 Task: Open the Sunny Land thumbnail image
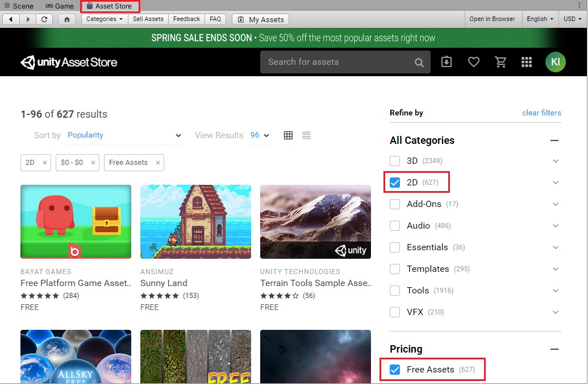click(196, 222)
